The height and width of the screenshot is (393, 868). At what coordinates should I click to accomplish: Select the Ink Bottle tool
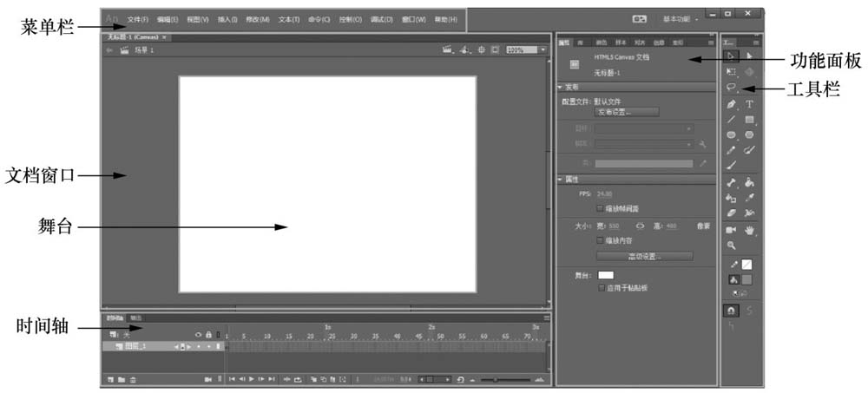pos(731,198)
